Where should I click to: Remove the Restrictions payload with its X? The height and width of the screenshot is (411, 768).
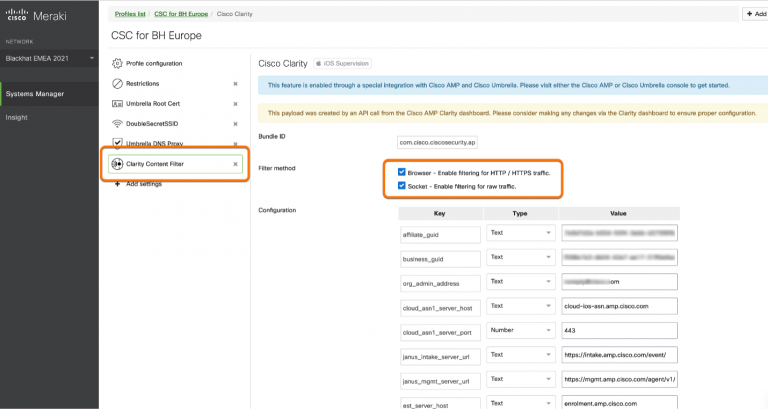click(x=235, y=84)
